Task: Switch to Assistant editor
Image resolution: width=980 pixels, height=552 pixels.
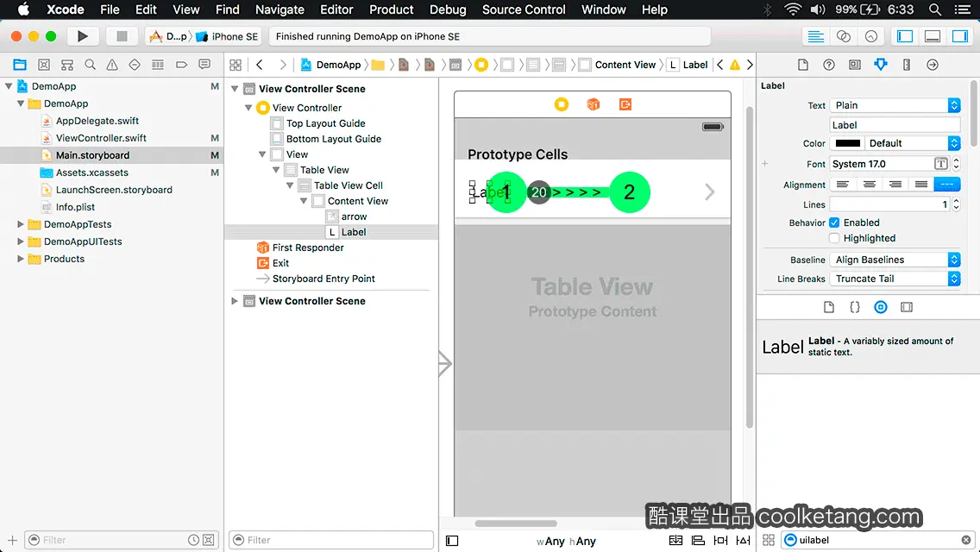Action: 843,36
